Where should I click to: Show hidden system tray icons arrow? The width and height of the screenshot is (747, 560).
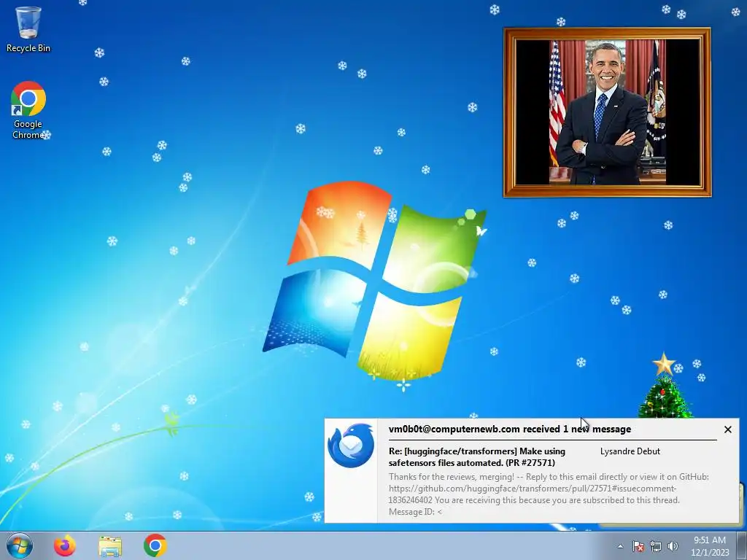[x=620, y=546]
